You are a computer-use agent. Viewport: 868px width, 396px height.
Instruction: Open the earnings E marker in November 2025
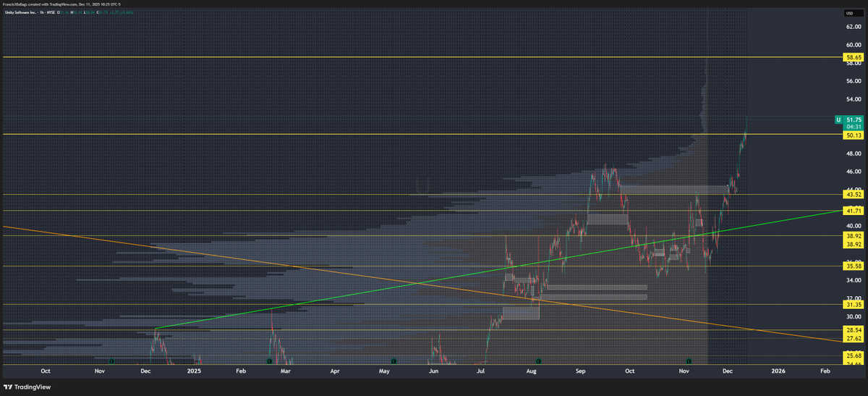point(689,360)
